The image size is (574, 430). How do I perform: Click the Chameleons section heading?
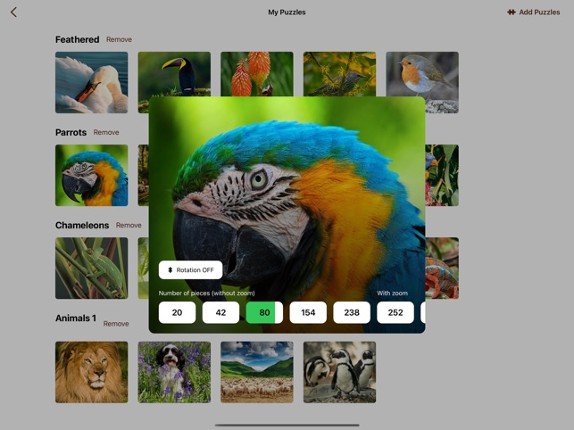(x=82, y=225)
